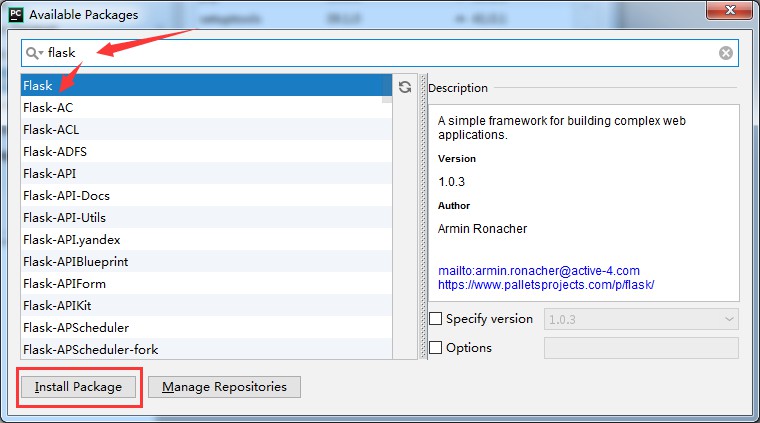Pick Flask-ADFS from package list

tap(54, 151)
